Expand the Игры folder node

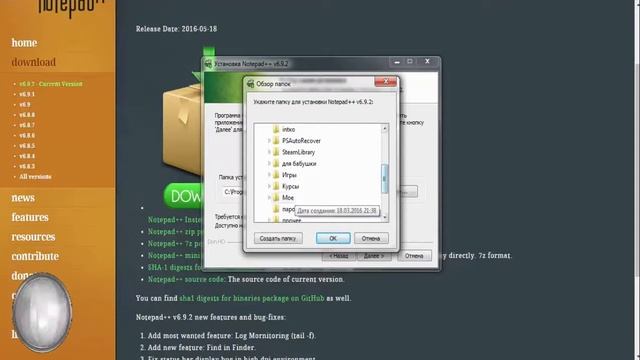click(x=269, y=175)
